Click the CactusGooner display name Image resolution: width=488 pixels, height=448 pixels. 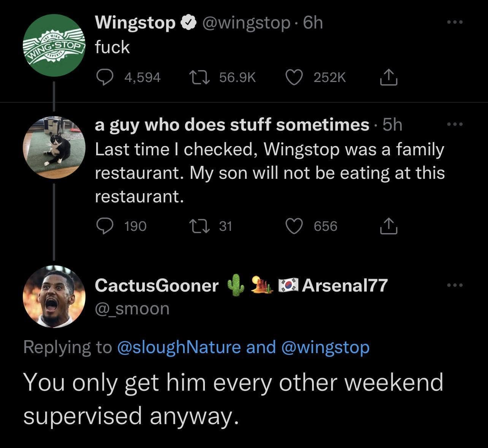point(157,285)
